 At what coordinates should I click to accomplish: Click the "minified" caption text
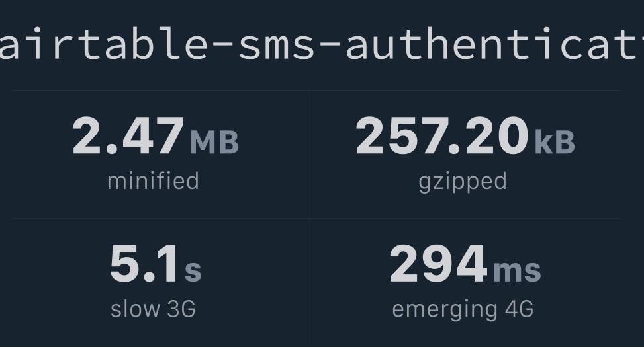pyautogui.click(x=153, y=181)
